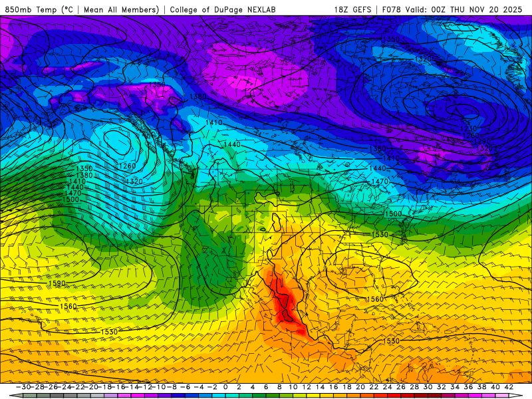
Task: Click the 34 degree legend label
Action: tap(455, 387)
